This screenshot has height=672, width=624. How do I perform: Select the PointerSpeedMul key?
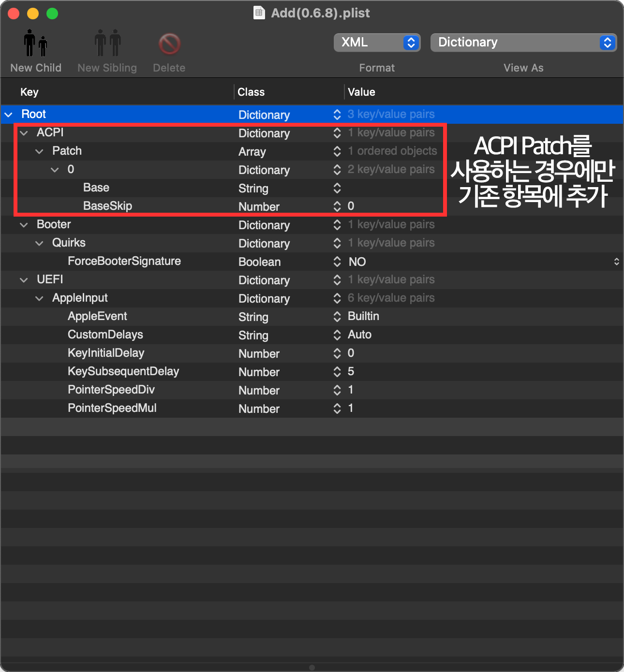(x=112, y=408)
